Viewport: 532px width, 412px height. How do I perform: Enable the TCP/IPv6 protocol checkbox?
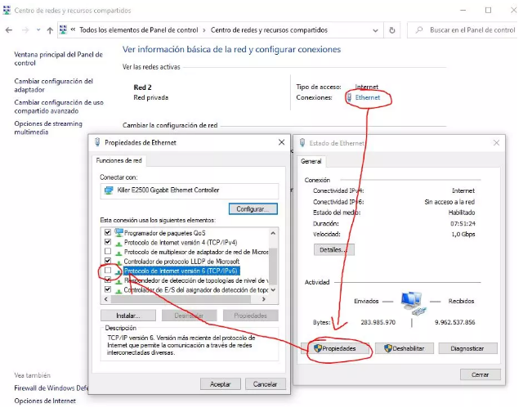pos(108,271)
